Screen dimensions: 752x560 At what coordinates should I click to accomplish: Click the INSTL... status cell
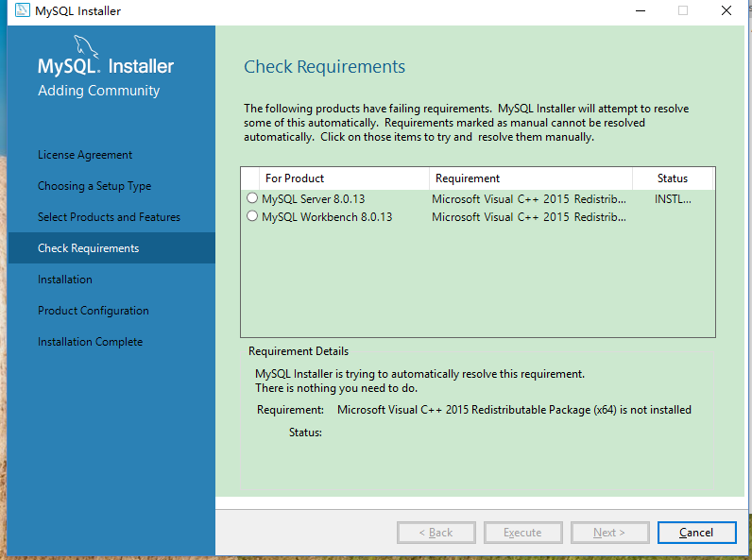click(673, 199)
